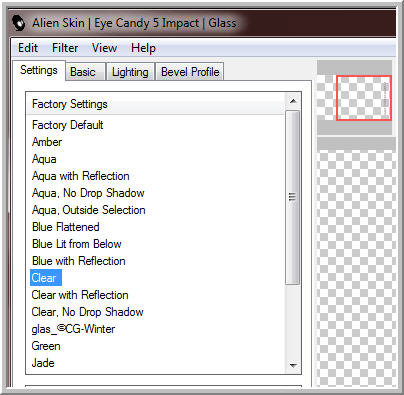Click the preset list scrollbar thumb

click(293, 197)
